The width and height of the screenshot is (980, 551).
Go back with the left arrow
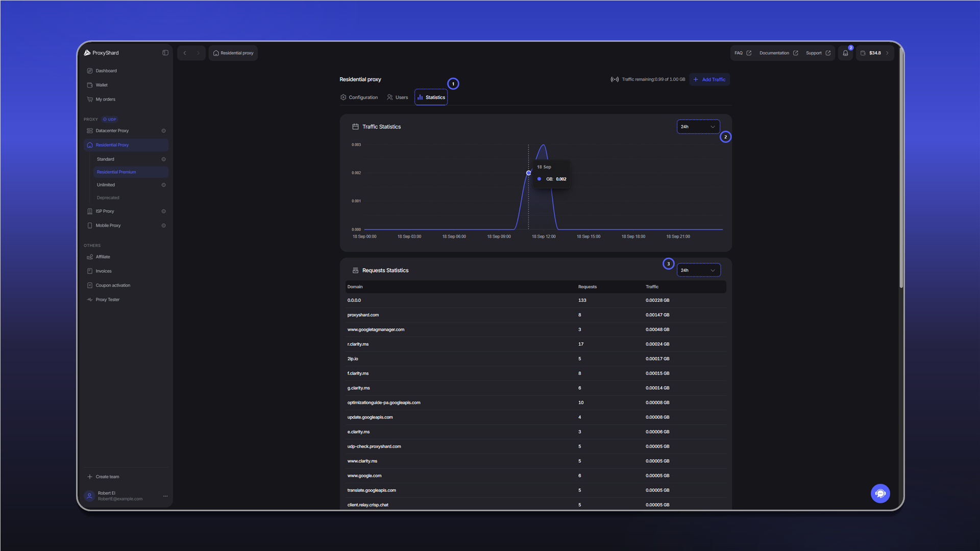(185, 53)
